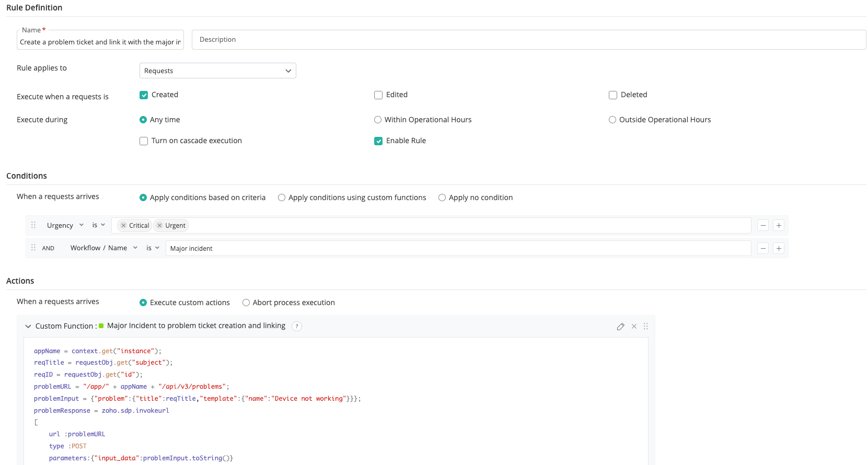868x465 pixels.
Task: Edit the custom function with pencil icon
Action: [620, 327]
